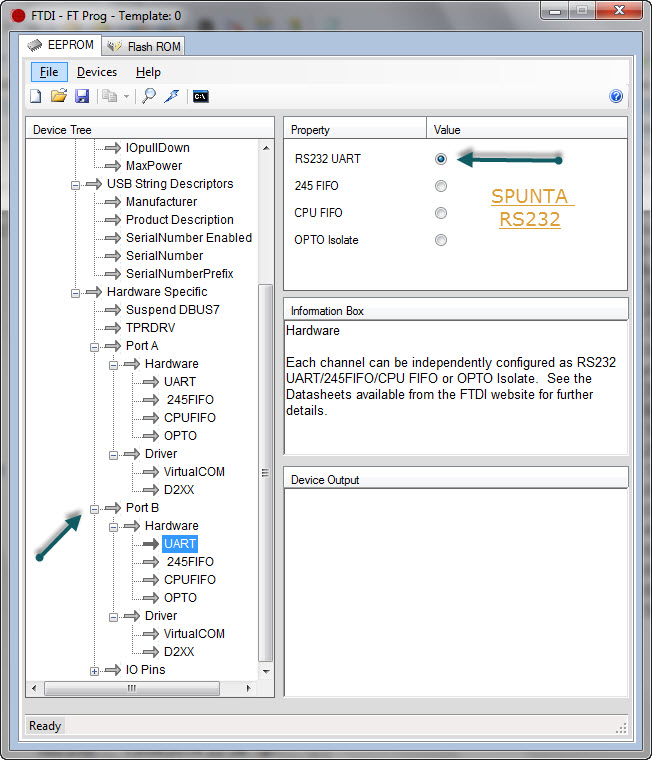Click the blue help question mark icon
Image resolution: width=652 pixels, height=760 pixels.
click(x=616, y=96)
